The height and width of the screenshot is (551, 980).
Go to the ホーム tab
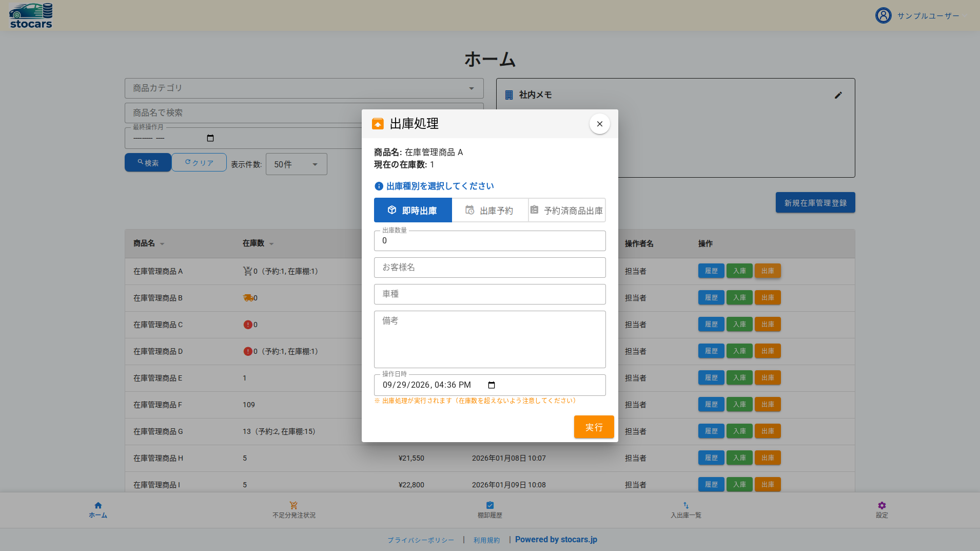pyautogui.click(x=98, y=510)
